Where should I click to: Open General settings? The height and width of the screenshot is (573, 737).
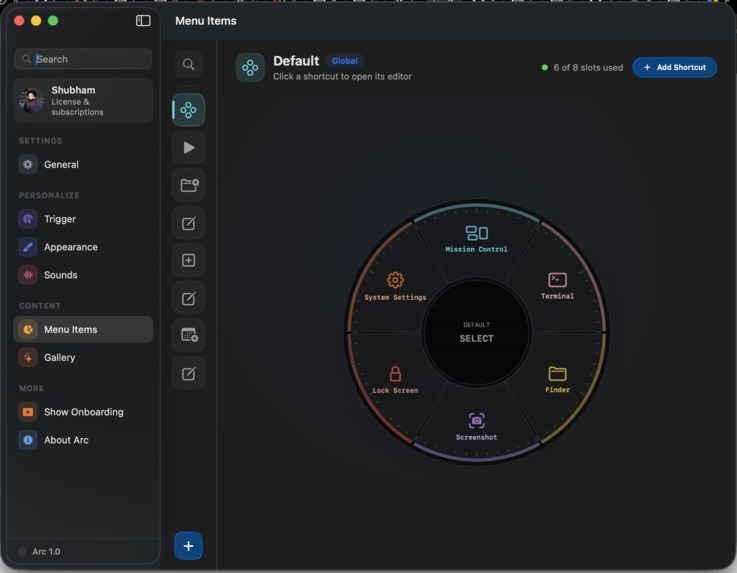click(x=83, y=165)
